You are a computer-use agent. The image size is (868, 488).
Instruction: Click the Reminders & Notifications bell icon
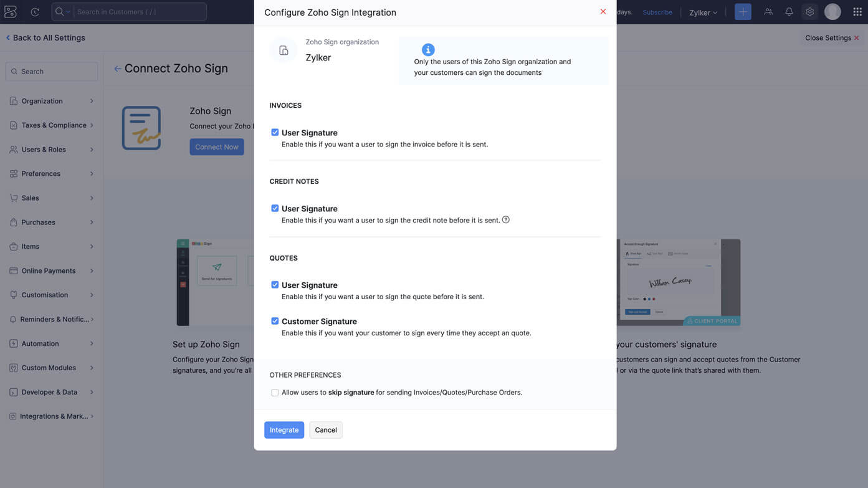coord(13,319)
